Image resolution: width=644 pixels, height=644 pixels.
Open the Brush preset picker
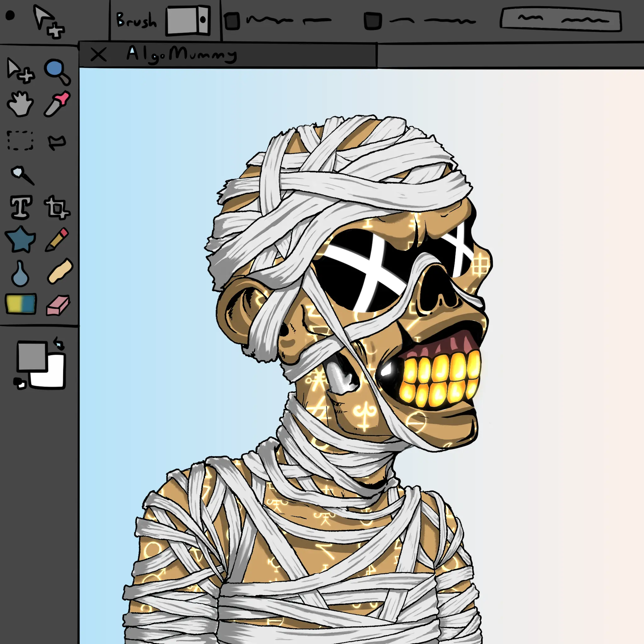coord(188,20)
